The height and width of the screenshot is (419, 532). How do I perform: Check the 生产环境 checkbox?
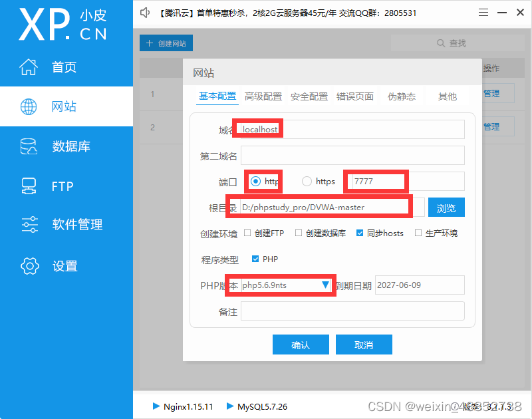418,233
